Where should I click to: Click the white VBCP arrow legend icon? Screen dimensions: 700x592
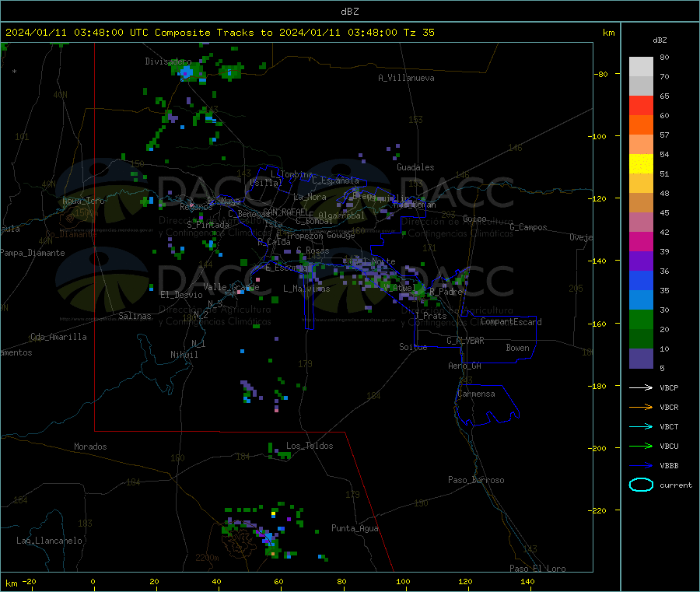pyautogui.click(x=641, y=387)
